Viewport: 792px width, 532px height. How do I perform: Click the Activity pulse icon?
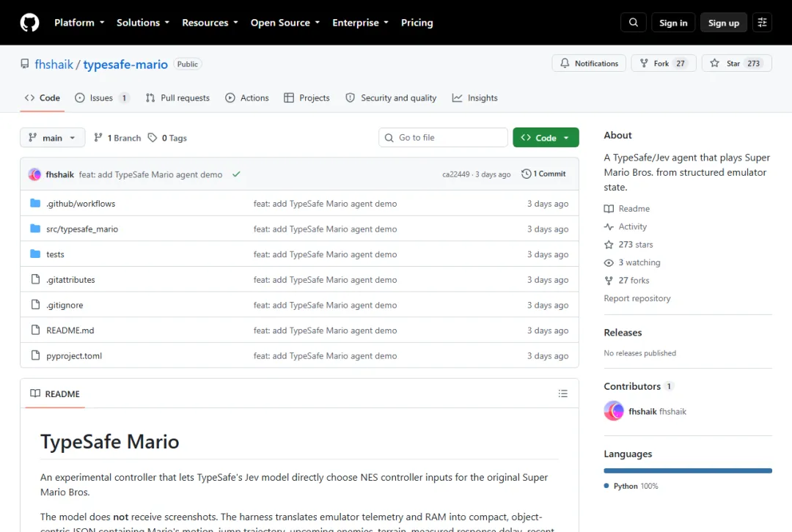609,226
